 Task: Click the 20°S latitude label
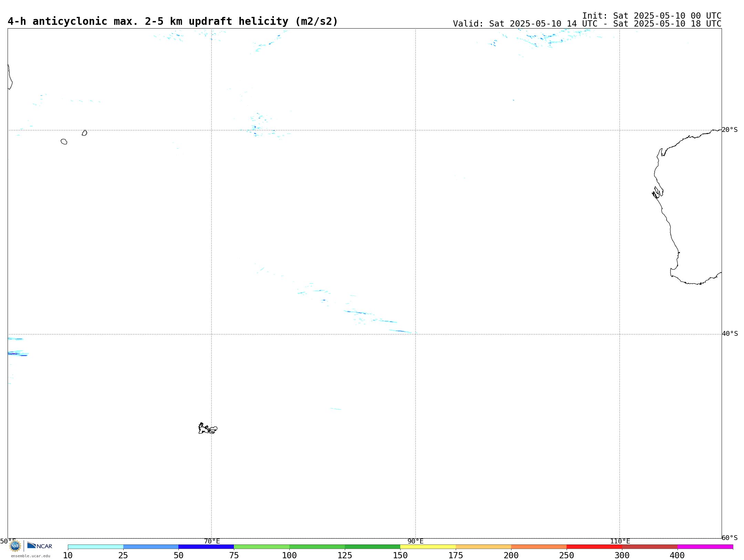click(730, 130)
